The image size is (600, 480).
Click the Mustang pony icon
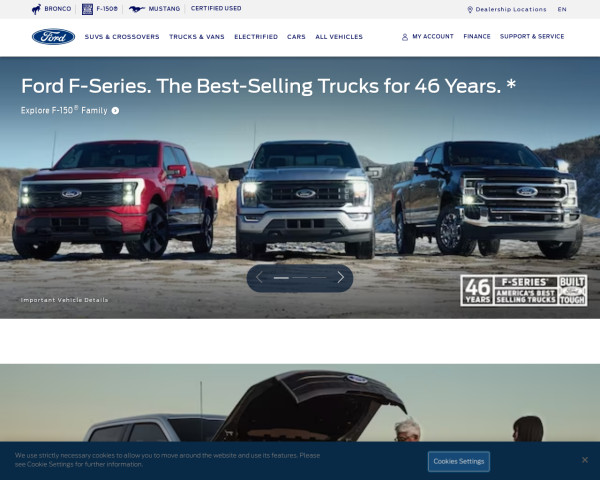click(137, 9)
